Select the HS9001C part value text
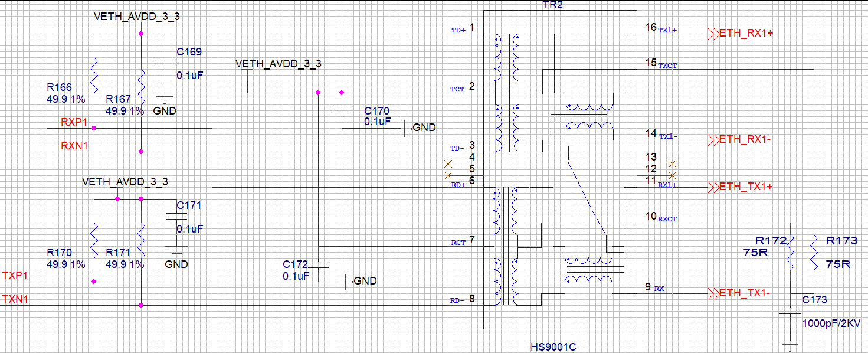Screen dimensions: 868x353 pyautogui.click(x=553, y=347)
